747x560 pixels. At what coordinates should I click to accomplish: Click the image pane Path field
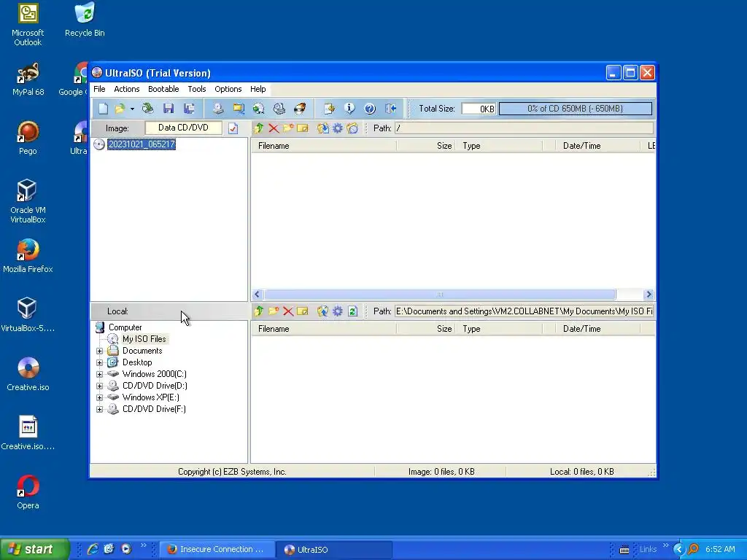524,128
